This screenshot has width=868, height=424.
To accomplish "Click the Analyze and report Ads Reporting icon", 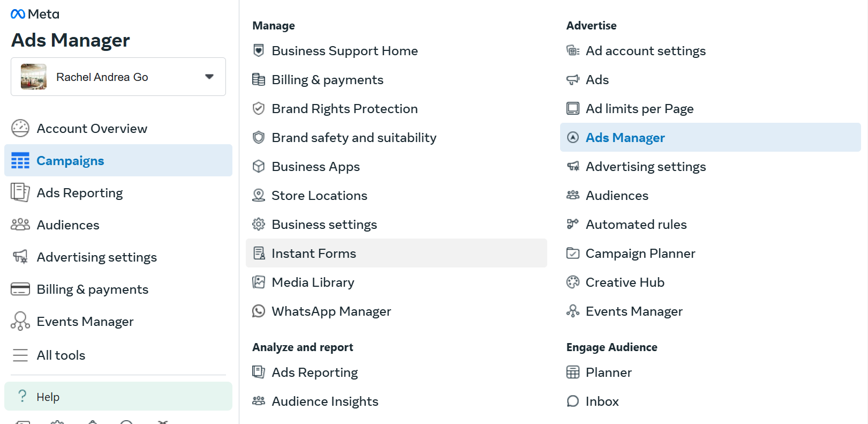I will 259,372.
